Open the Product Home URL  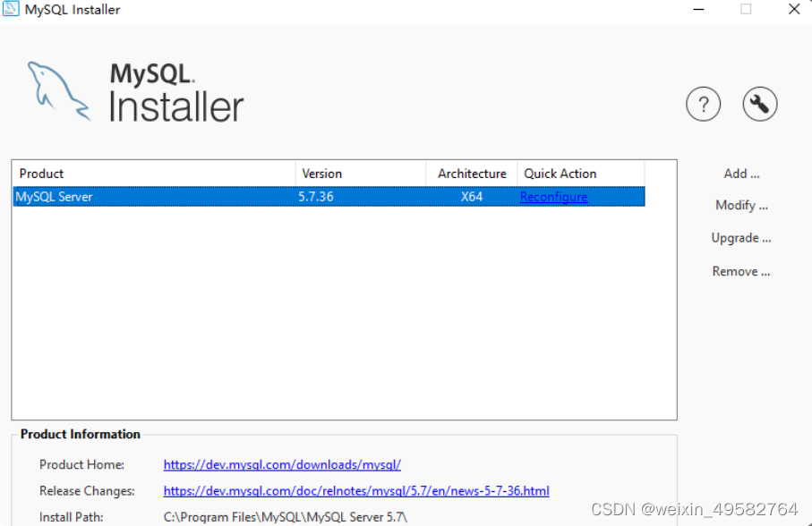[282, 464]
